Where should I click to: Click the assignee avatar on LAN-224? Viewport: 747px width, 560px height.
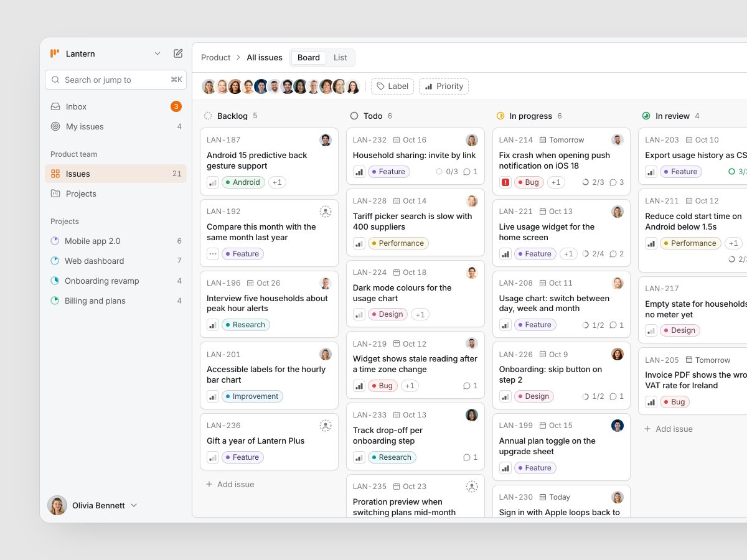click(x=472, y=273)
